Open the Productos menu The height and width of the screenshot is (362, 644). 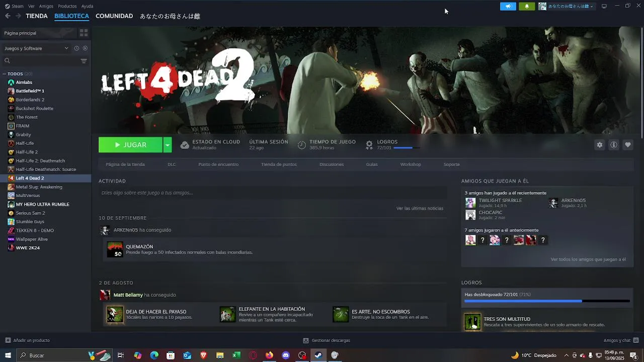67,6
